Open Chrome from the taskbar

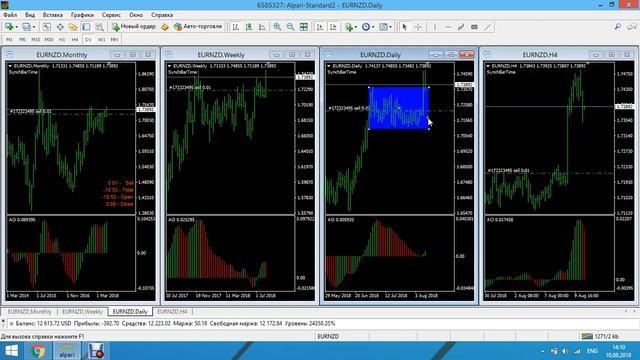pos(38,351)
